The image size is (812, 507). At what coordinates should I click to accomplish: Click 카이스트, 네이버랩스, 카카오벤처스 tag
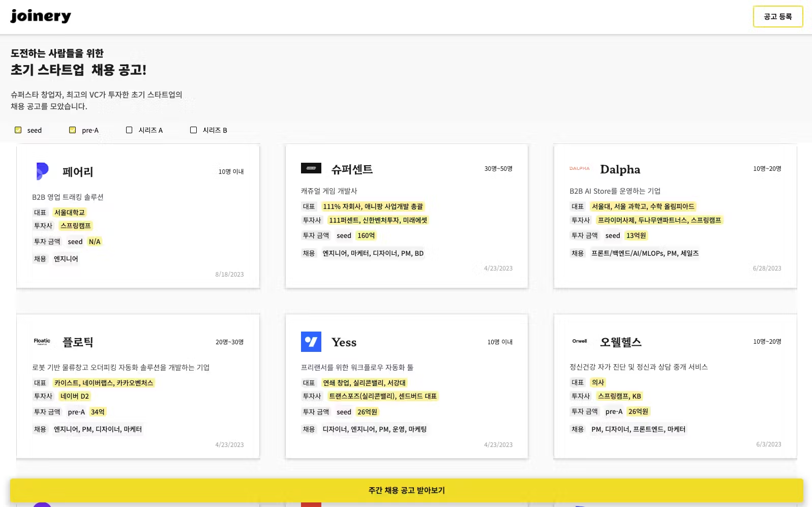pos(104,383)
